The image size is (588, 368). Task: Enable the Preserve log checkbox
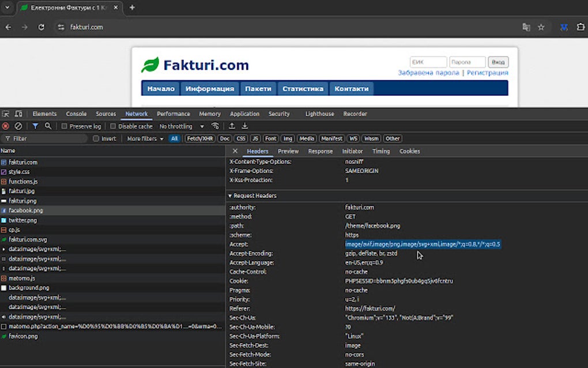click(65, 126)
